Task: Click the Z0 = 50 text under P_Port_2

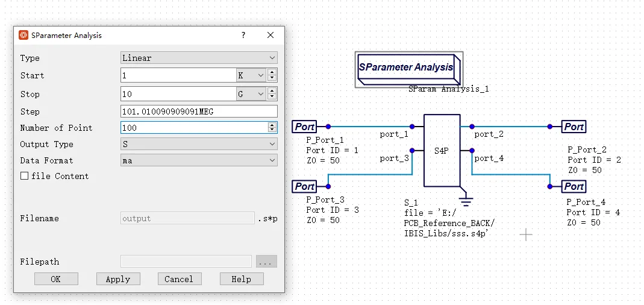Action: click(x=585, y=170)
